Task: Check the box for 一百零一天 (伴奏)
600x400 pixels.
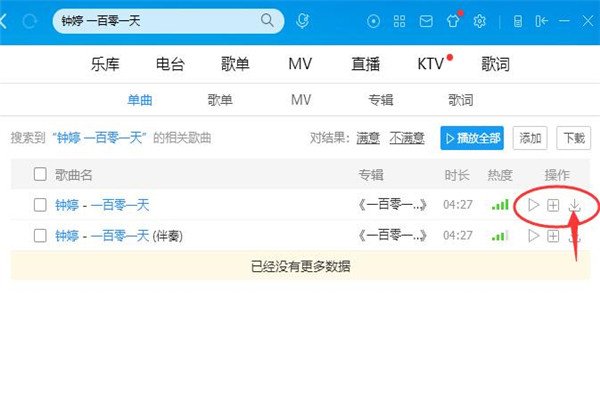Action: tap(40, 235)
